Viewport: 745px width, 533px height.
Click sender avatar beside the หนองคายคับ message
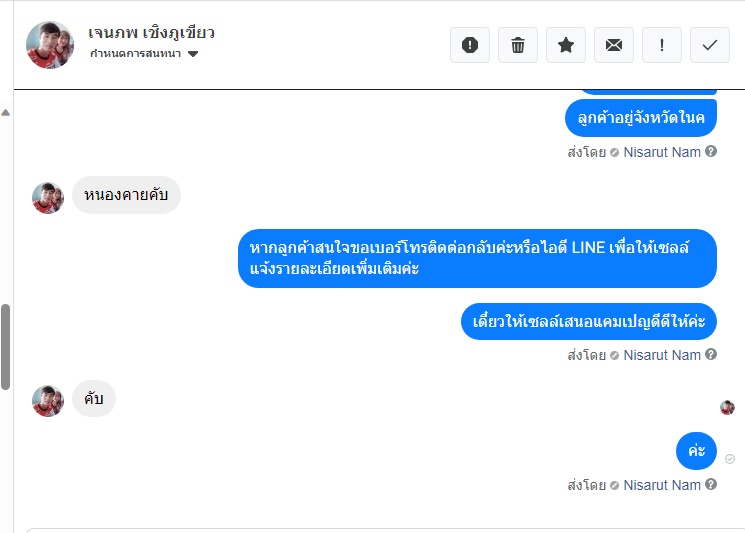click(x=48, y=198)
